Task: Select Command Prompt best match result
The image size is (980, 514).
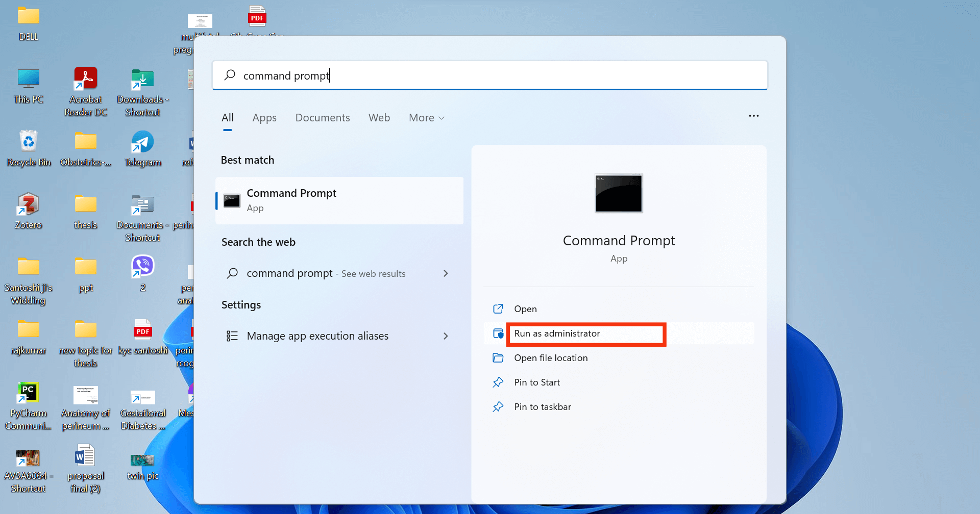Action: [339, 200]
